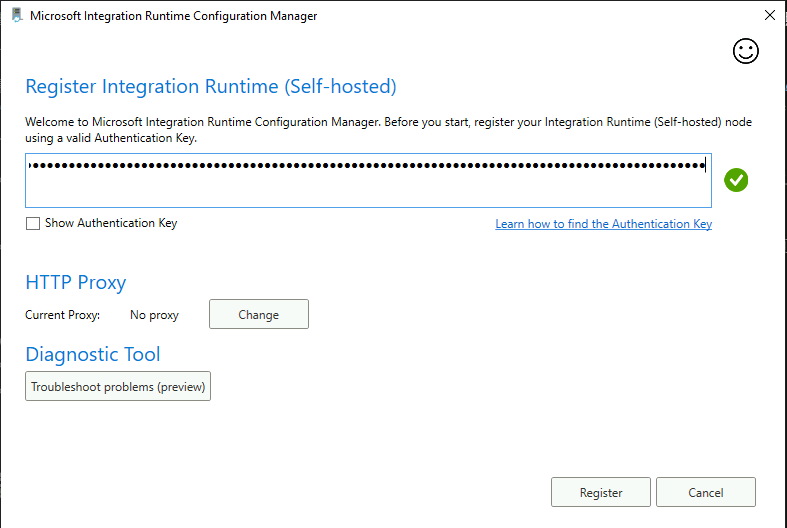Click the 'HTTP Proxy' section heading
The image size is (787, 528).
tap(76, 283)
